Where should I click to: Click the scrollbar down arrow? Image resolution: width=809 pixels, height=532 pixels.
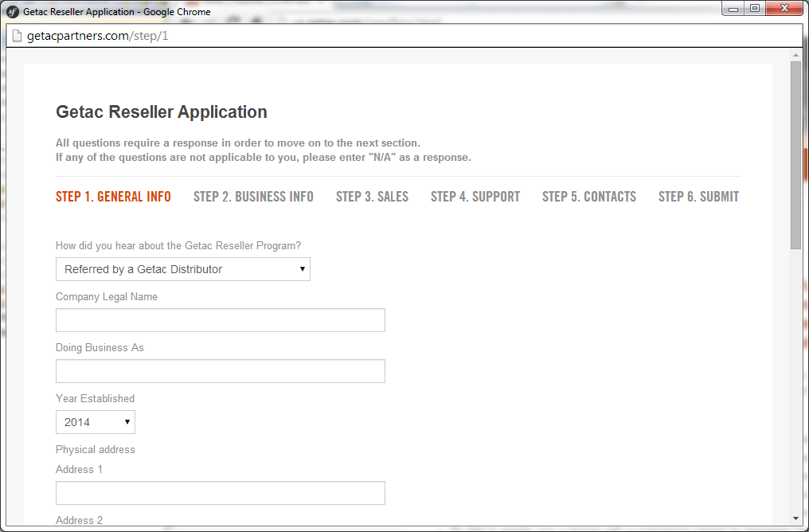pos(795,518)
